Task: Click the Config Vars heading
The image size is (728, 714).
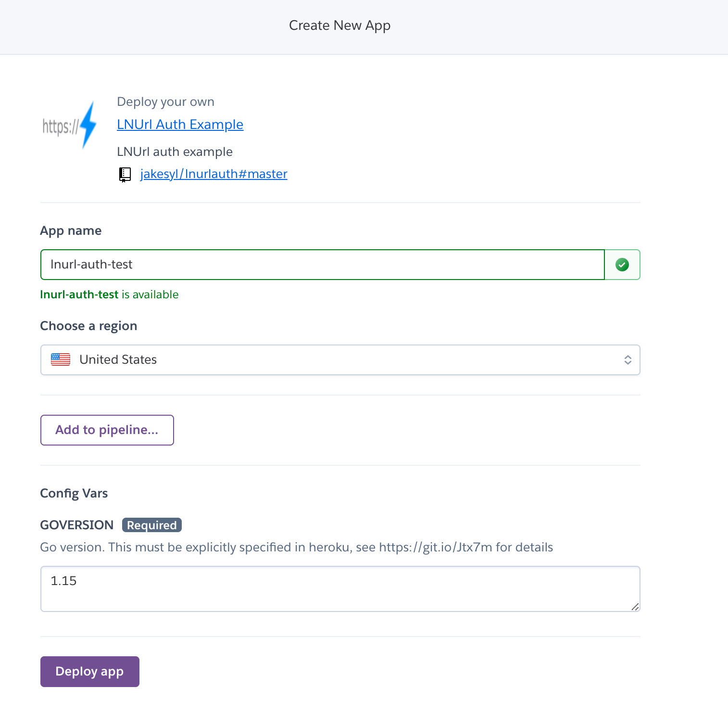Action: (x=74, y=494)
